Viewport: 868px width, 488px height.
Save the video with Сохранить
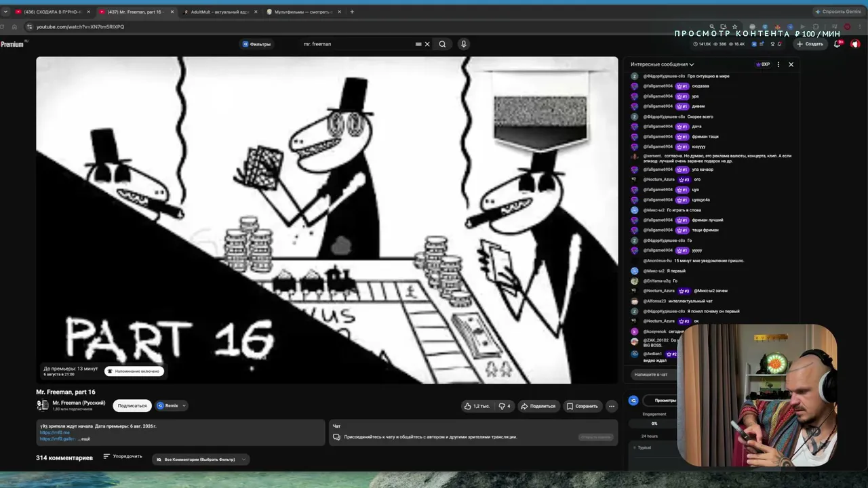(583, 406)
